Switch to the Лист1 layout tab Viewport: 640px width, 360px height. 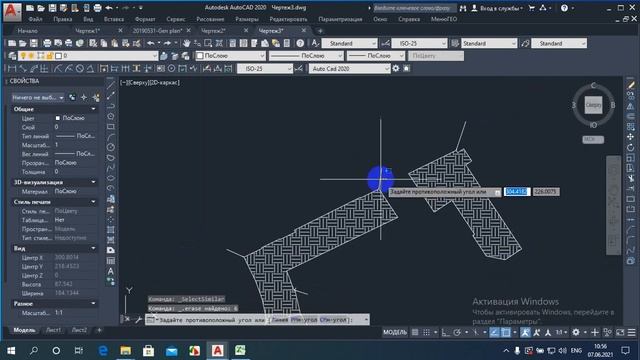point(53,330)
